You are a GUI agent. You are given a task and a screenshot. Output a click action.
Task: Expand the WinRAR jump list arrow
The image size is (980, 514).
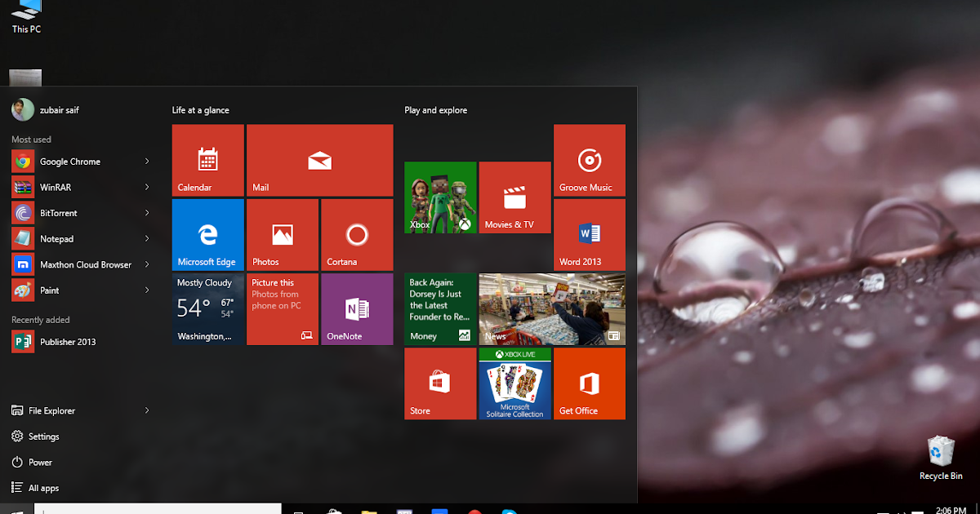click(147, 187)
